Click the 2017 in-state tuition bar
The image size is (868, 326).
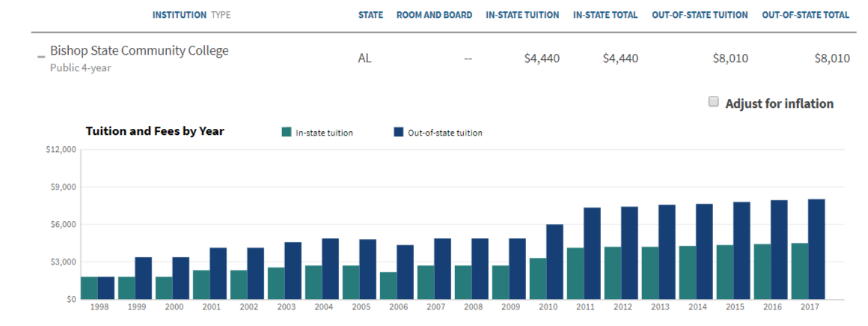pyautogui.click(x=799, y=271)
